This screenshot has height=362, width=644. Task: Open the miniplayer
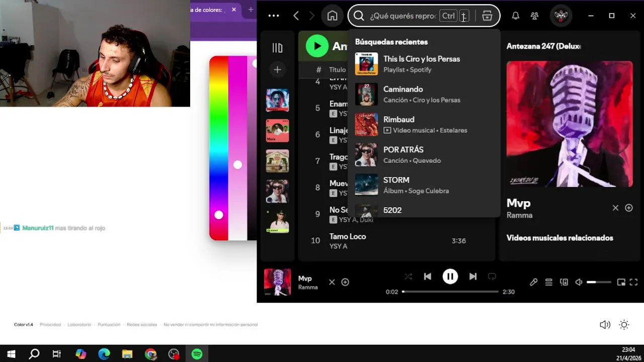621,283
